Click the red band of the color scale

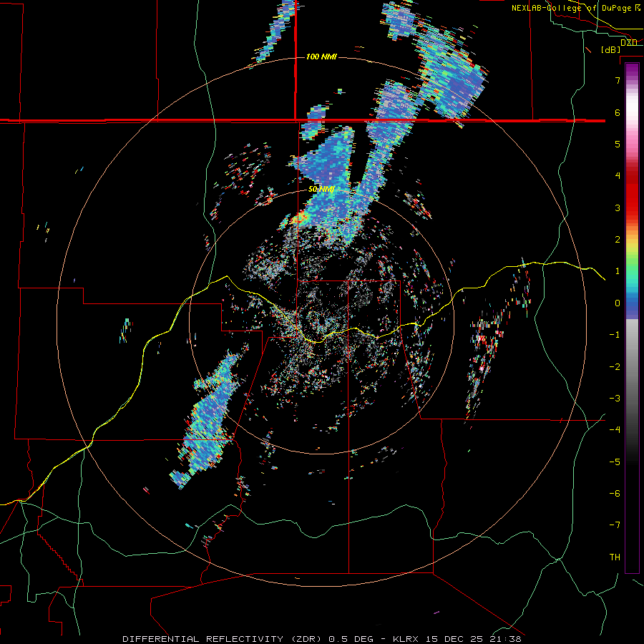click(632, 193)
